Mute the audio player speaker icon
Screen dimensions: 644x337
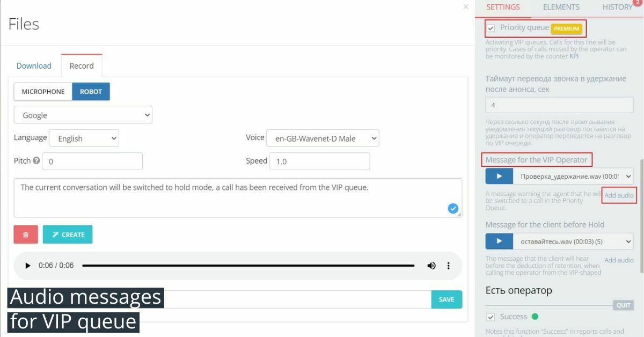click(431, 265)
